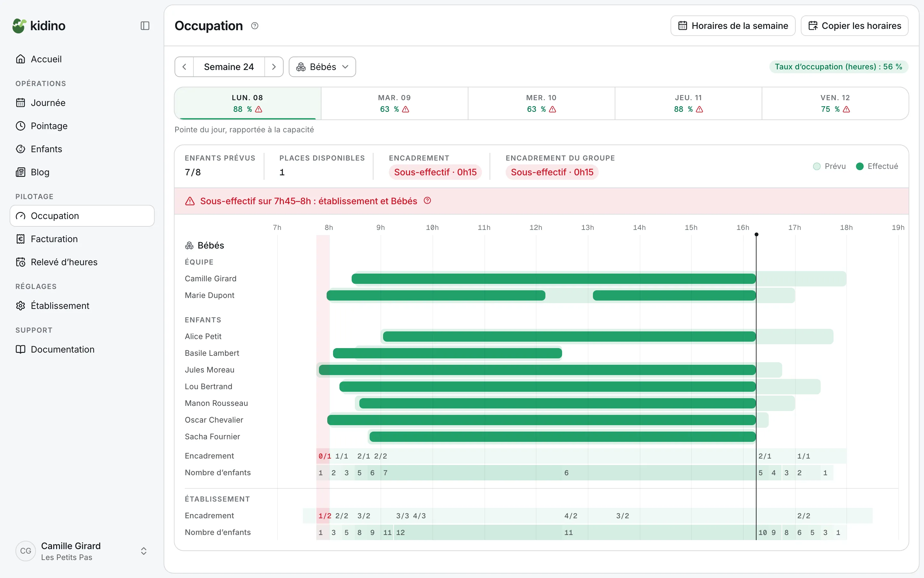Click the Relevé d'heures icon
The height and width of the screenshot is (578, 924).
(x=21, y=262)
